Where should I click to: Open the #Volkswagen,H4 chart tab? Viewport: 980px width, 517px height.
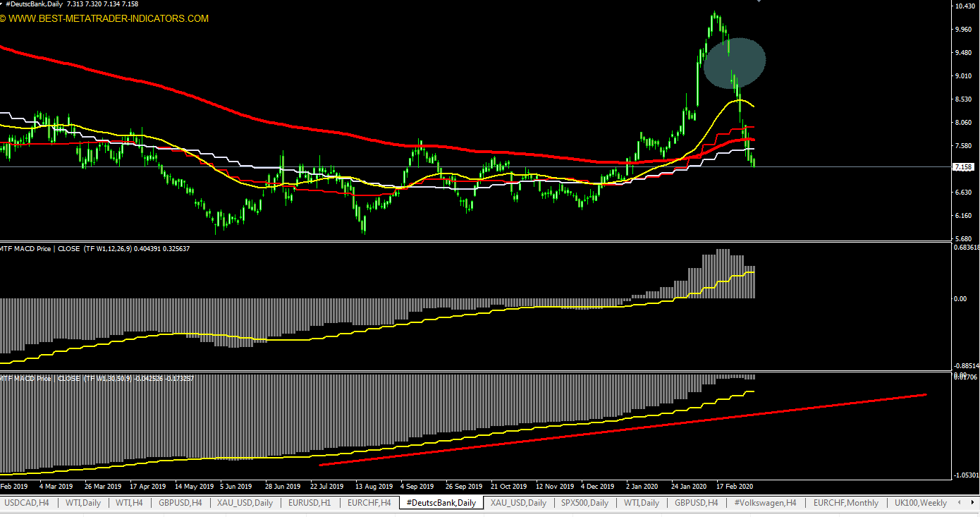point(765,503)
